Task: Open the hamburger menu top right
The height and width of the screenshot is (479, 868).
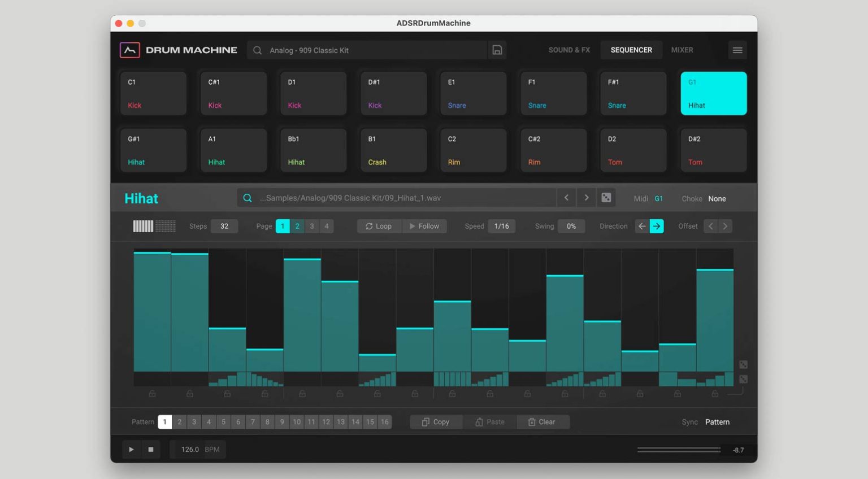Action: coord(737,50)
